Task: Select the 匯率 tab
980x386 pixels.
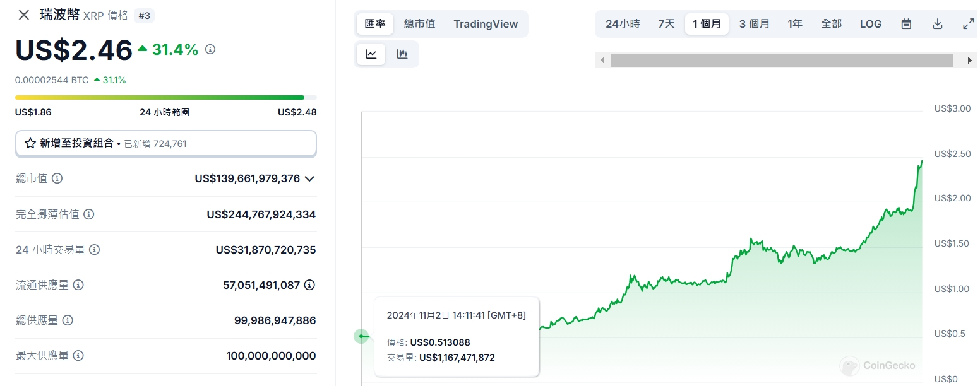Action: 375,24
